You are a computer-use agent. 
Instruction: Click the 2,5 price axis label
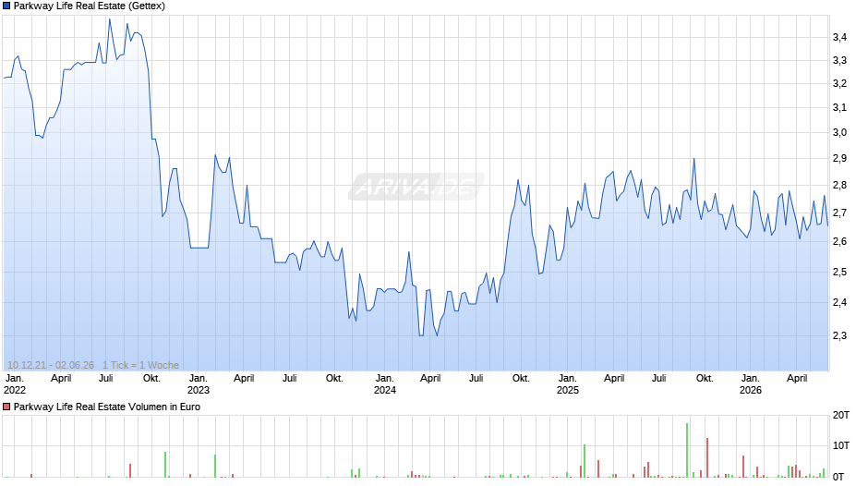click(839, 272)
